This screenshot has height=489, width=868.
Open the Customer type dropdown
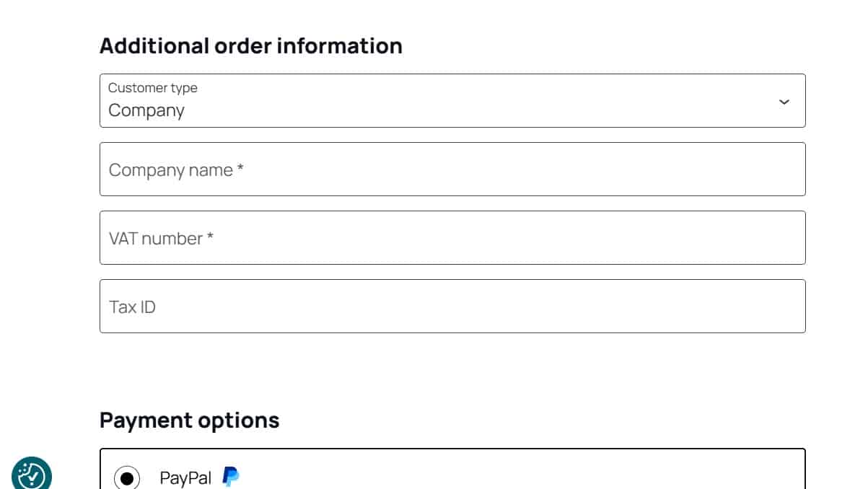[452, 101]
